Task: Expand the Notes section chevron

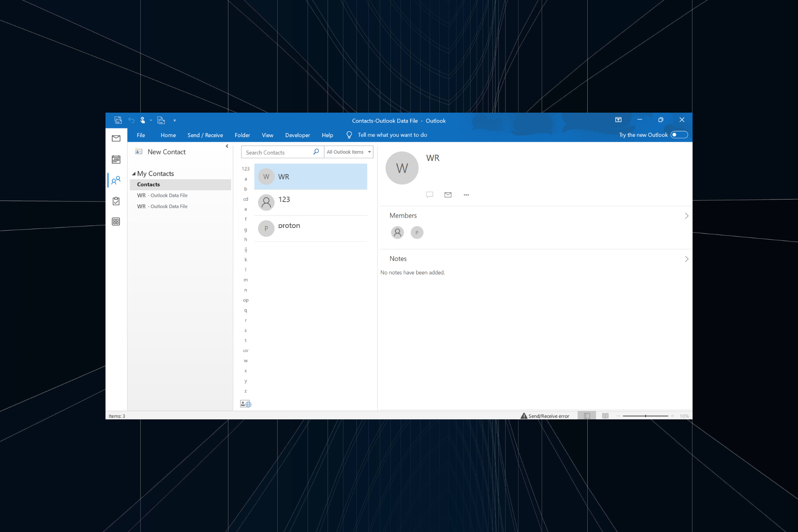Action: (686, 259)
